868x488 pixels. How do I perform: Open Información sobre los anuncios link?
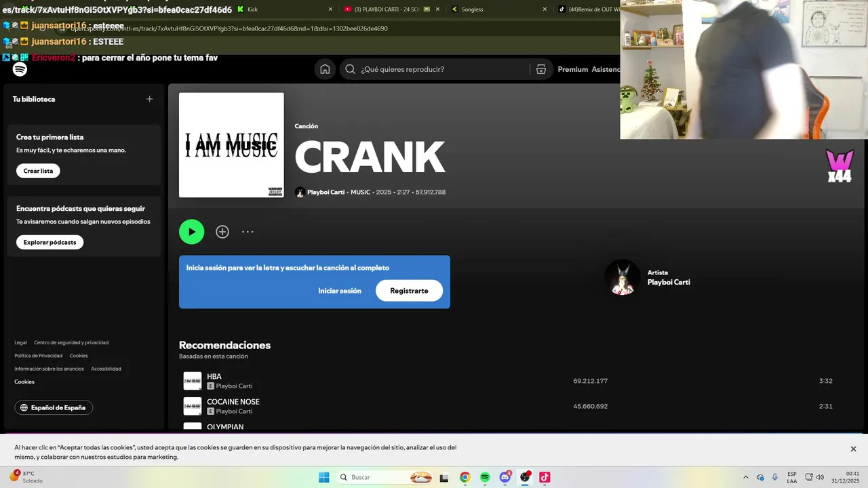pos(49,369)
